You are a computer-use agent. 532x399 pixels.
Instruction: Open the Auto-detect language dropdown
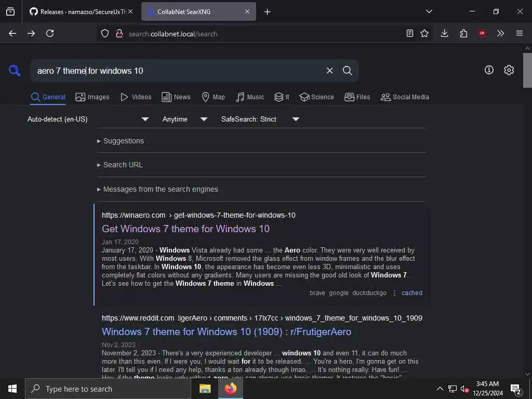point(88,119)
